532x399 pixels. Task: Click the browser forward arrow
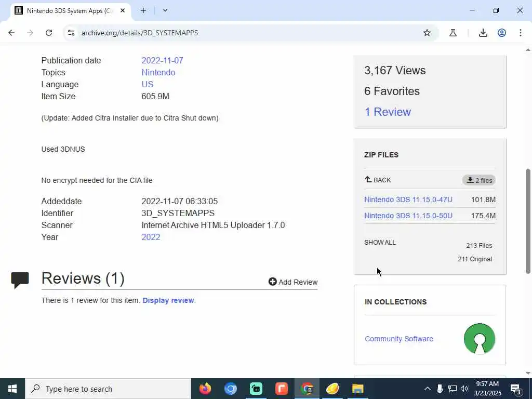point(30,33)
